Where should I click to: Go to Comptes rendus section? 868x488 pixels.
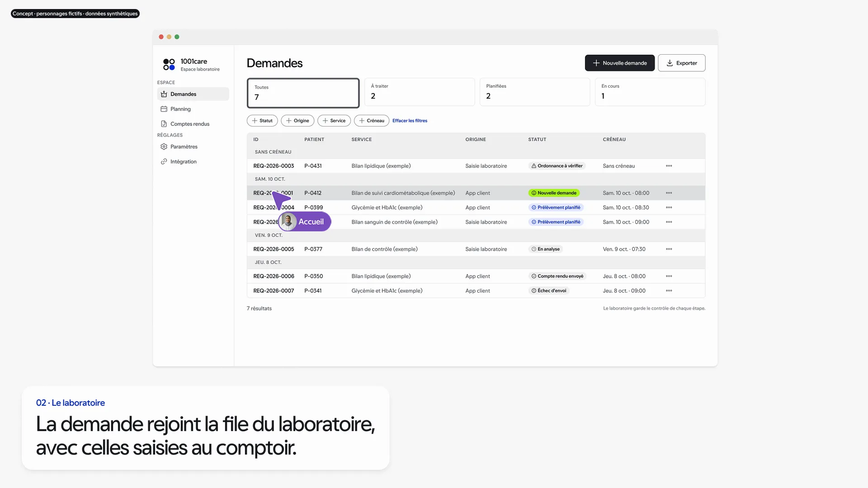193,124
